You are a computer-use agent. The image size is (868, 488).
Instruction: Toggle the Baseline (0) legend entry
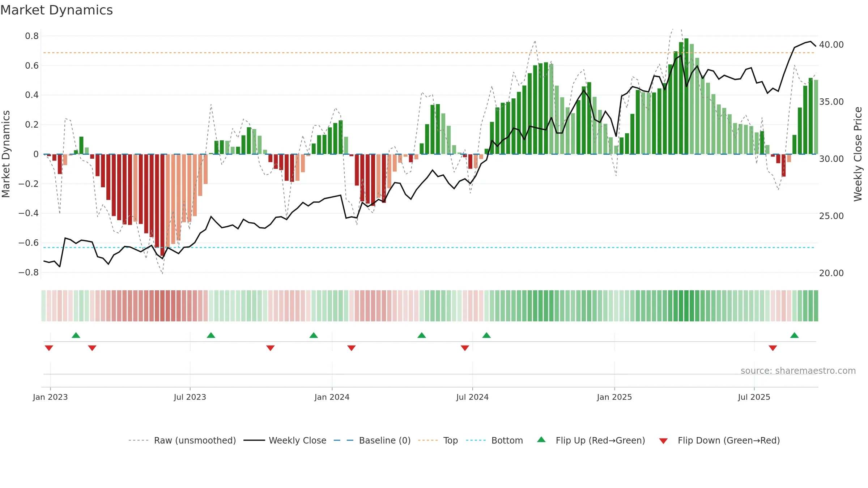(372, 440)
